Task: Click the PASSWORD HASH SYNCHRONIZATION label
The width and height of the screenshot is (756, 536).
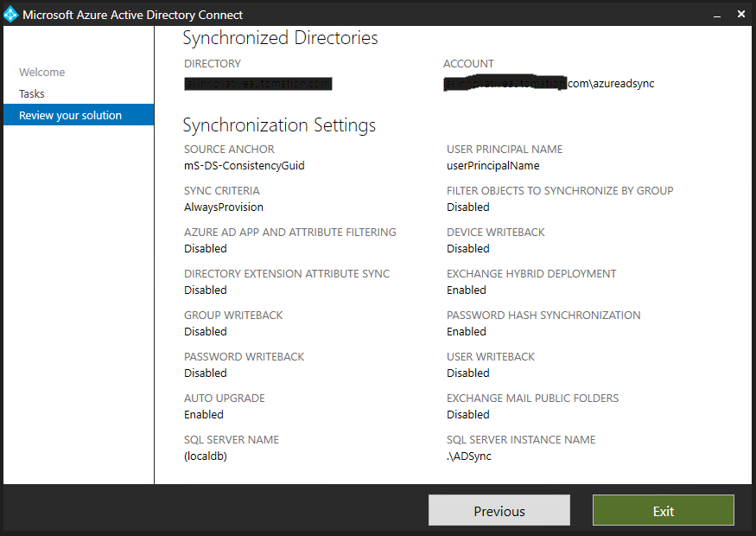Action: click(543, 315)
